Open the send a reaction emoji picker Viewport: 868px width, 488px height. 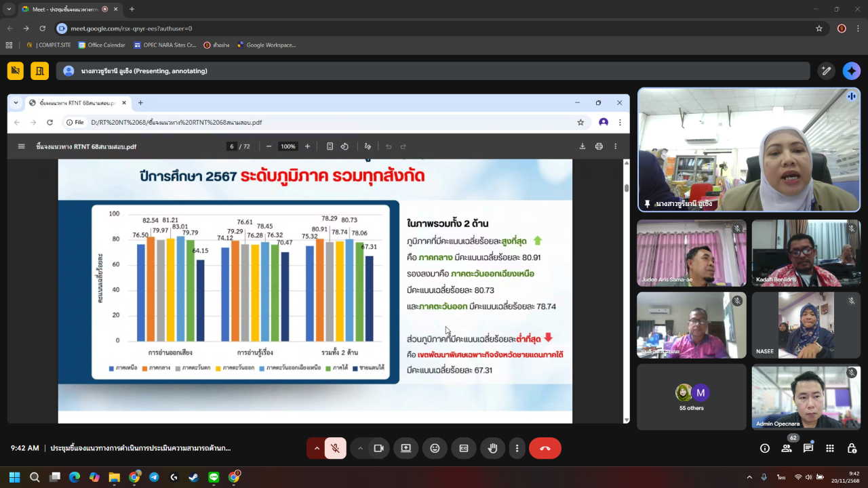tap(435, 448)
